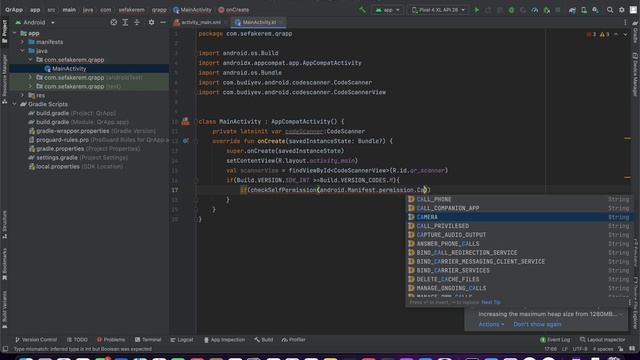This screenshot has width=640, height=360.
Task: Open Actions dropdown in heap size notification
Action: pos(491,324)
